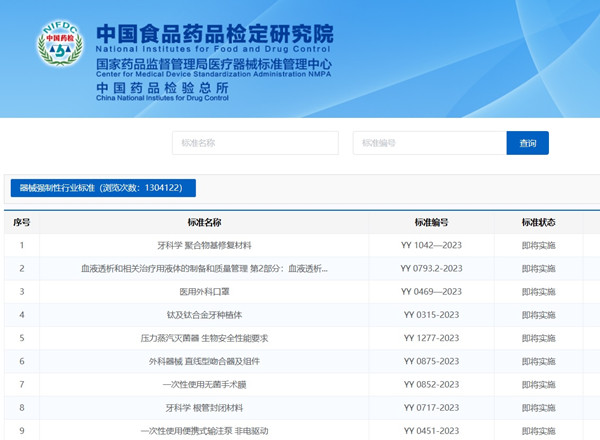Click the 中国药品检验总所 heading

(x=162, y=88)
